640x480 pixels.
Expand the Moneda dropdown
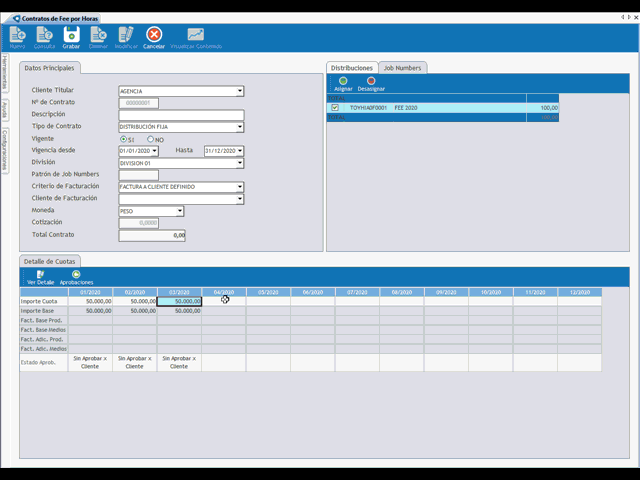point(180,211)
